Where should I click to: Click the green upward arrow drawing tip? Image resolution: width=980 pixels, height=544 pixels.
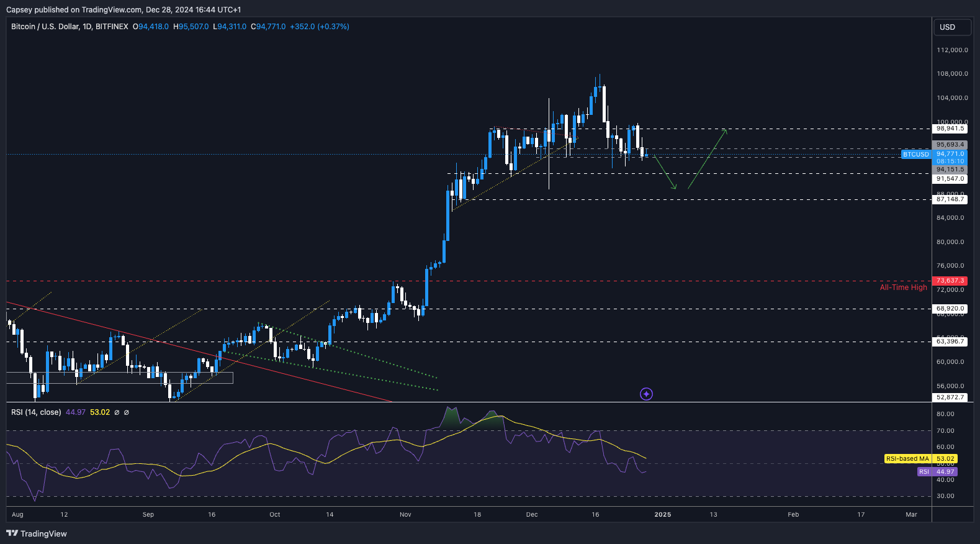pos(726,130)
